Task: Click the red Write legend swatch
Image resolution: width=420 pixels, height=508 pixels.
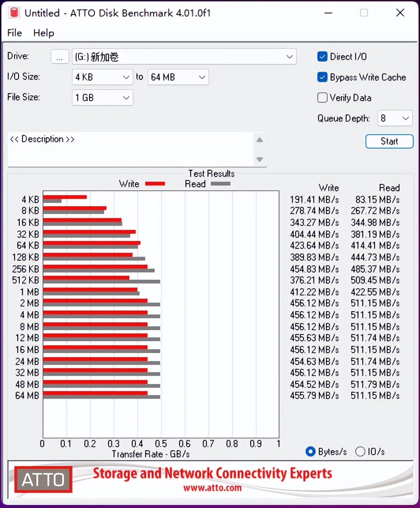Action: click(155, 184)
